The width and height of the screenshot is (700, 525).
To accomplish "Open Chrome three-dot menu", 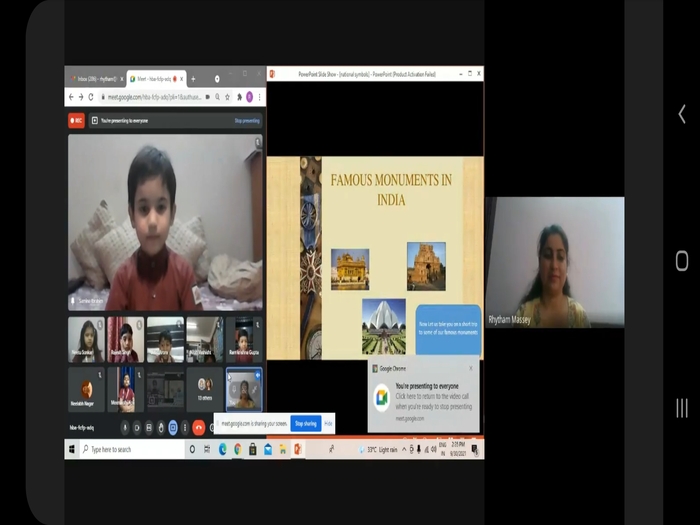I will click(259, 97).
